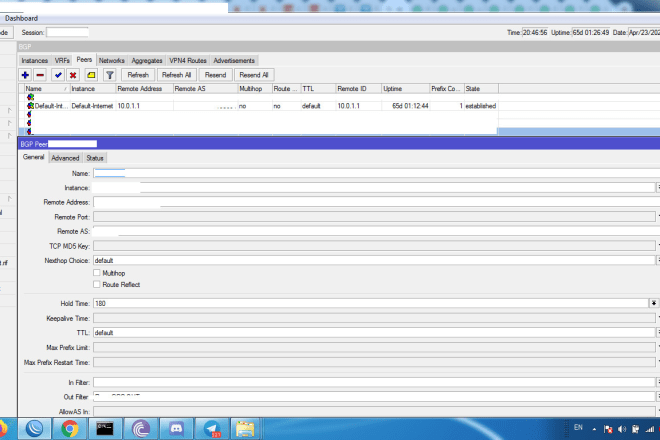The height and width of the screenshot is (440, 660).
Task: Open the Advanced tab of BGP Peer
Action: pyautogui.click(x=65, y=158)
